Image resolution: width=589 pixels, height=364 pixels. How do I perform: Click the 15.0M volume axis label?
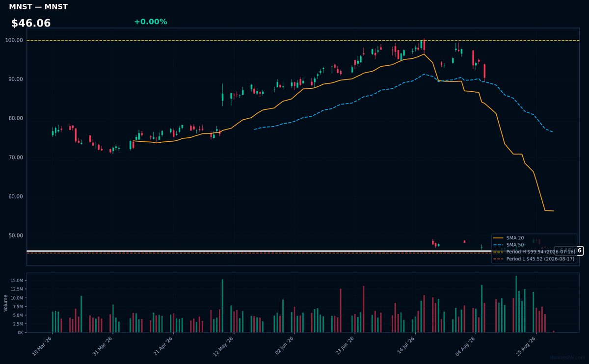point(17,281)
